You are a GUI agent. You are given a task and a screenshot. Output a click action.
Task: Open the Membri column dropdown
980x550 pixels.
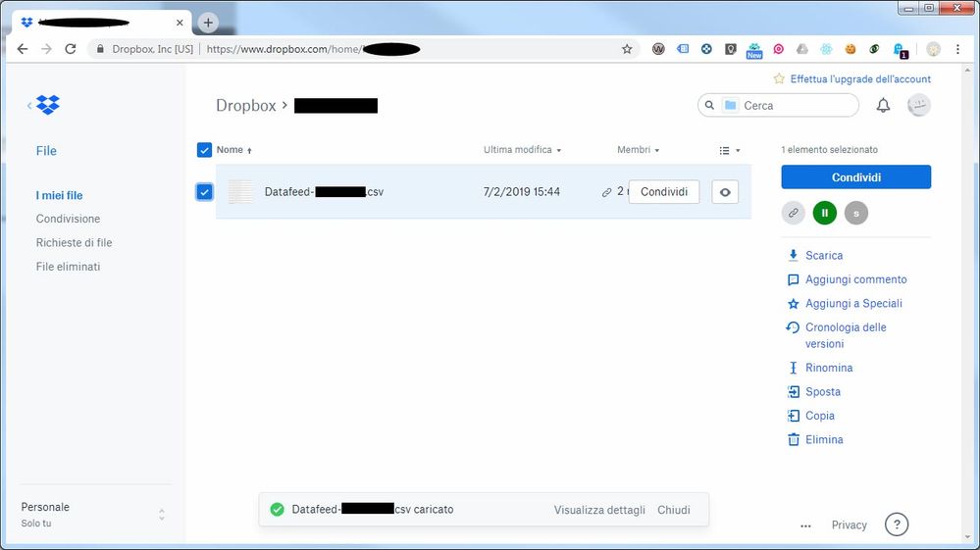point(638,150)
